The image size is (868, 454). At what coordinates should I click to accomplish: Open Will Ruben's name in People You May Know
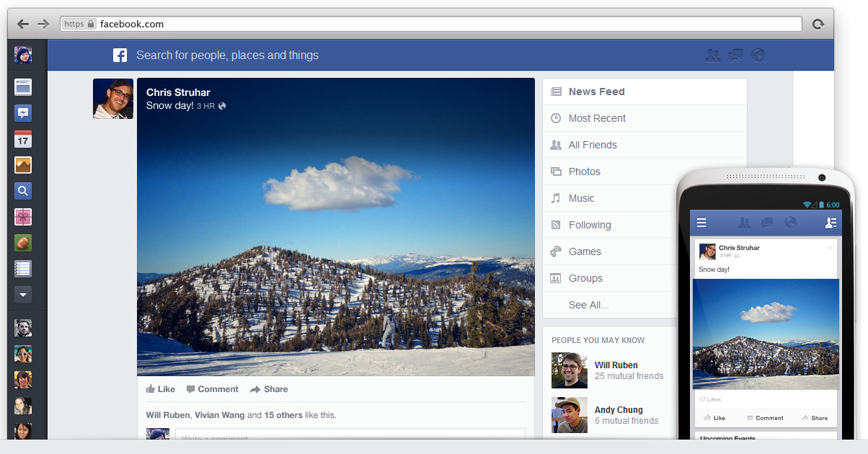[x=616, y=365]
